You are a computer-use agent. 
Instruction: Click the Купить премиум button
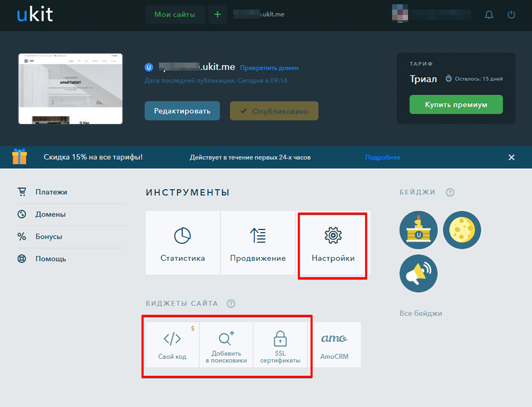point(456,105)
